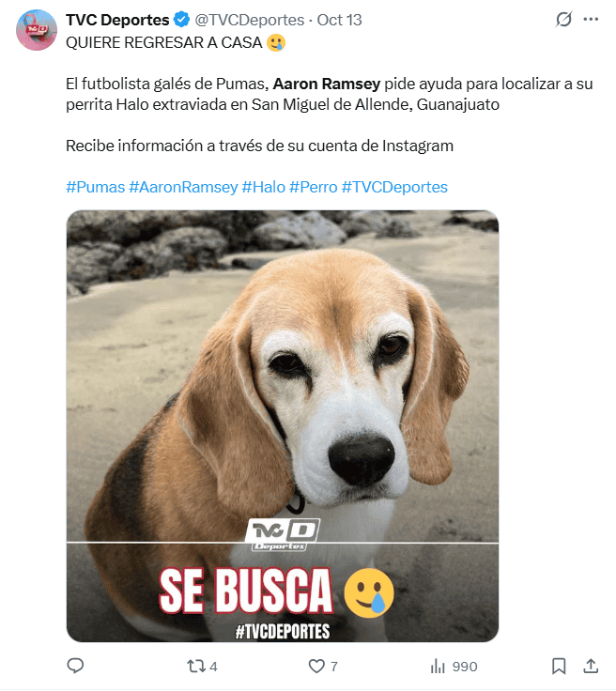Share the tweet using upload arrow icon
Viewport: 616px width, 691px height.
[591, 666]
